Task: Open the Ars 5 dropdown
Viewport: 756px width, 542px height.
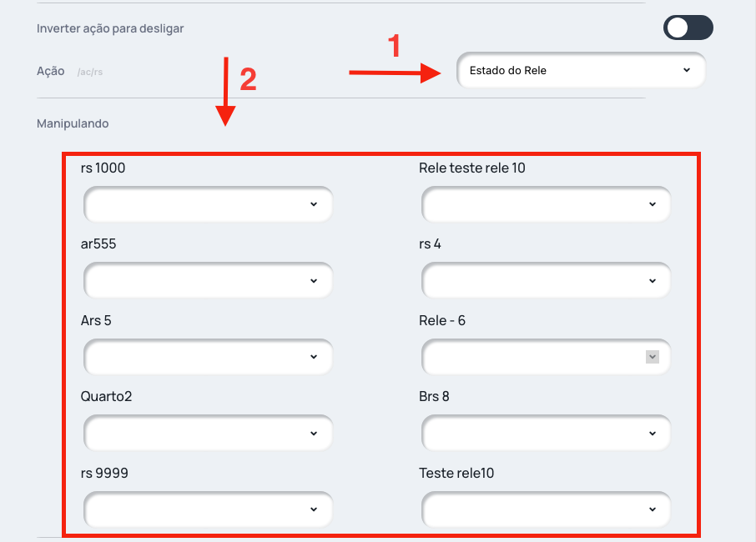Action: (x=208, y=357)
